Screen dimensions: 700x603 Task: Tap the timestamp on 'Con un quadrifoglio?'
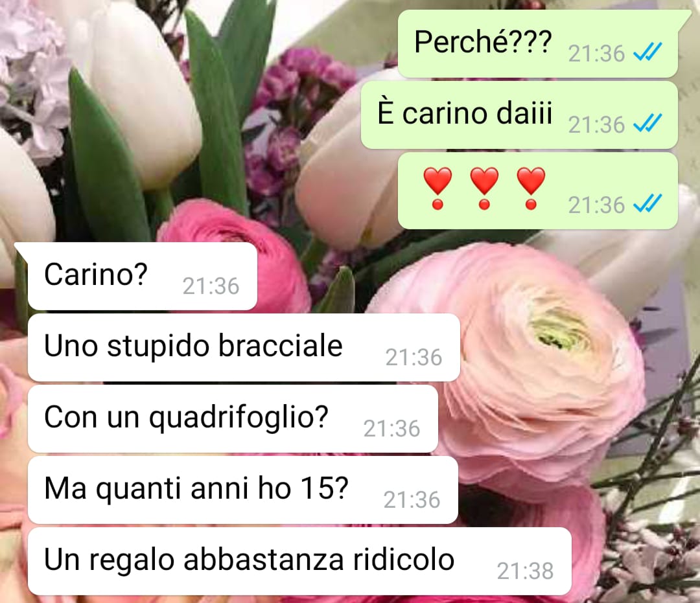point(391,429)
